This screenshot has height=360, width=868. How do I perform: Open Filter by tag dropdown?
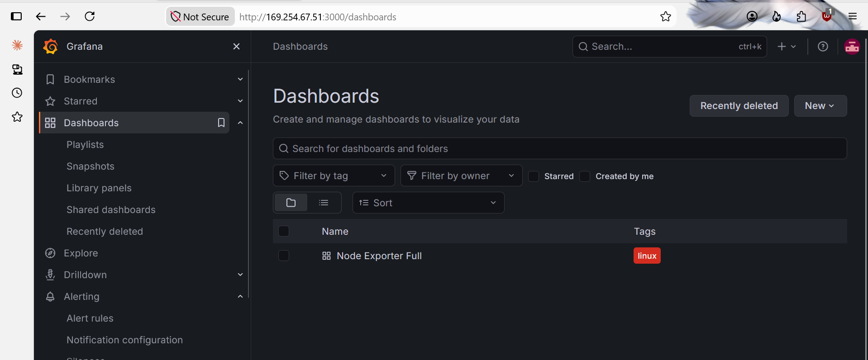point(334,175)
